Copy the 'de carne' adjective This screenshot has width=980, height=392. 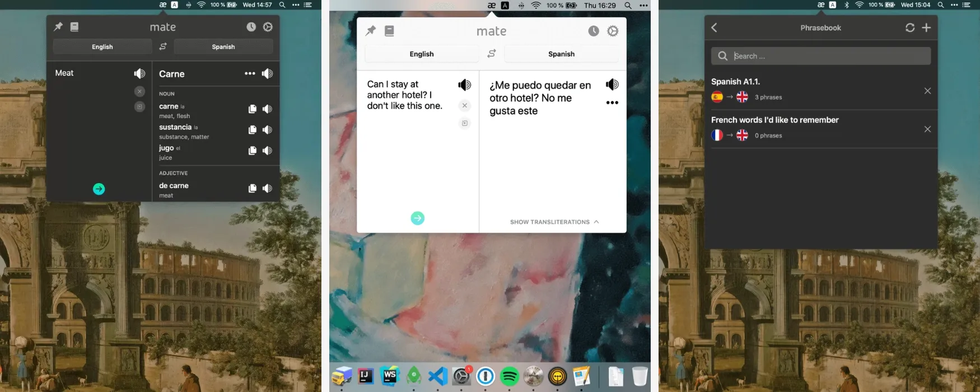253,189
